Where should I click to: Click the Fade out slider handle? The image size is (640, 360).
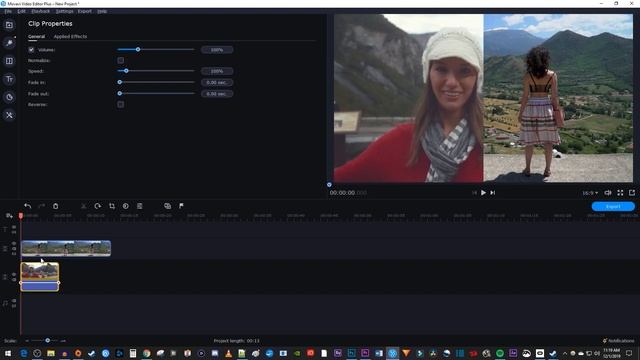120,93
